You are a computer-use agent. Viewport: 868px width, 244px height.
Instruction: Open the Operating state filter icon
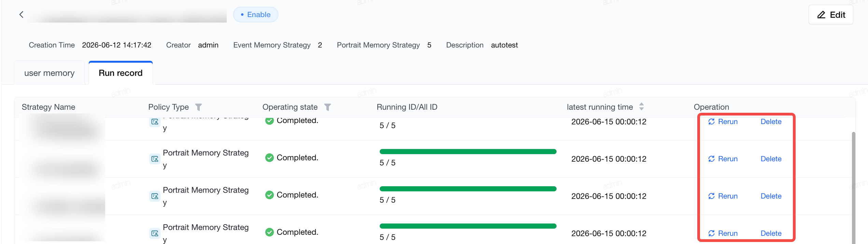pyautogui.click(x=327, y=107)
